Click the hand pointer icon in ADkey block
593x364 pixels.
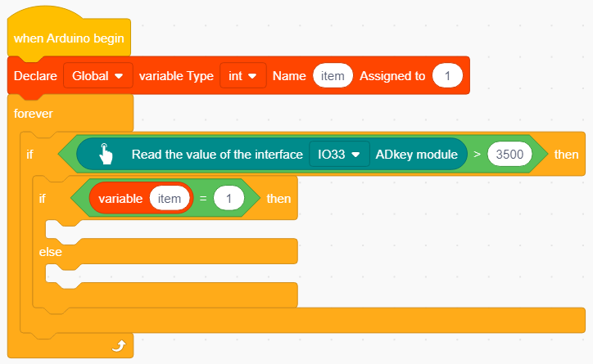coord(106,154)
